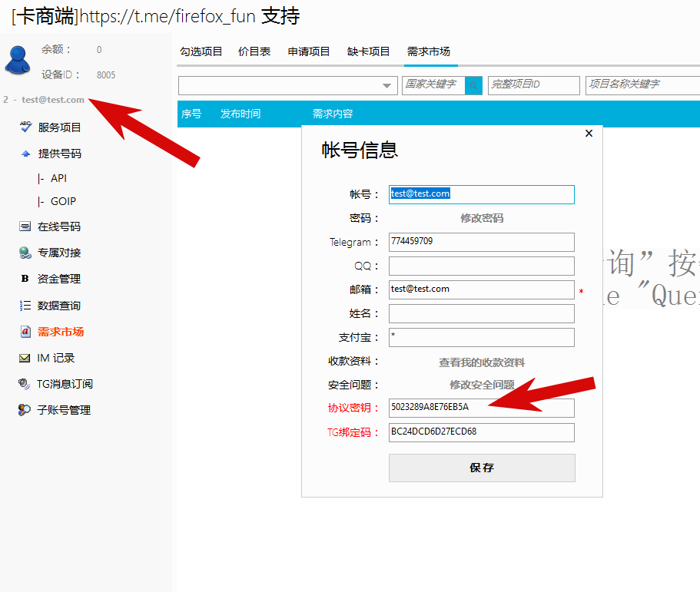This screenshot has width=700, height=592.
Task: Click the 项目名称关键字 field
Action: click(643, 86)
